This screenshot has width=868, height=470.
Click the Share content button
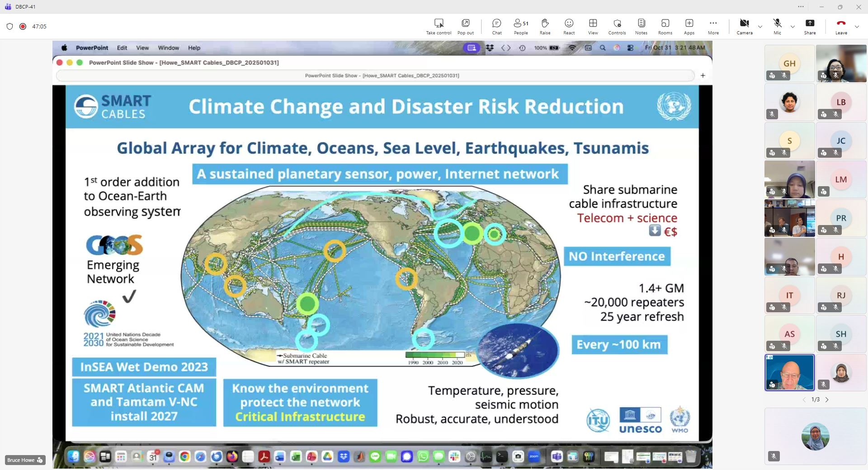(x=810, y=26)
